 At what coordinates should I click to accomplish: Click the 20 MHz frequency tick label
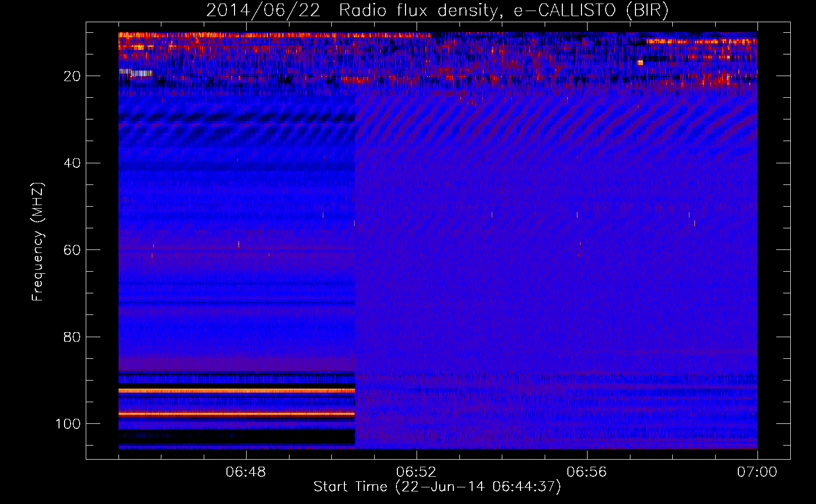(72, 76)
